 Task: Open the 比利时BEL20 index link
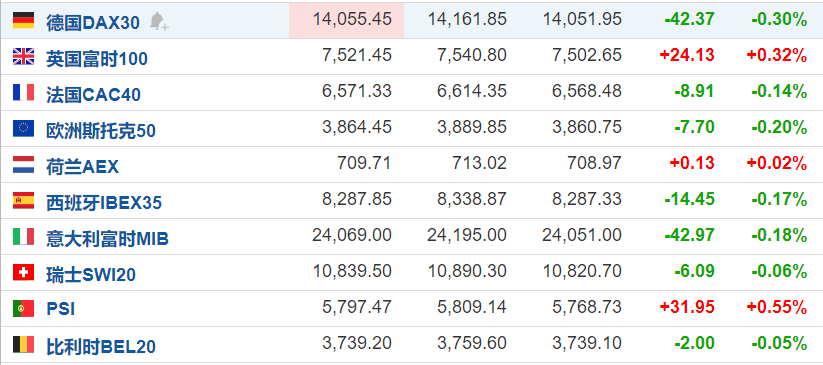(101, 347)
